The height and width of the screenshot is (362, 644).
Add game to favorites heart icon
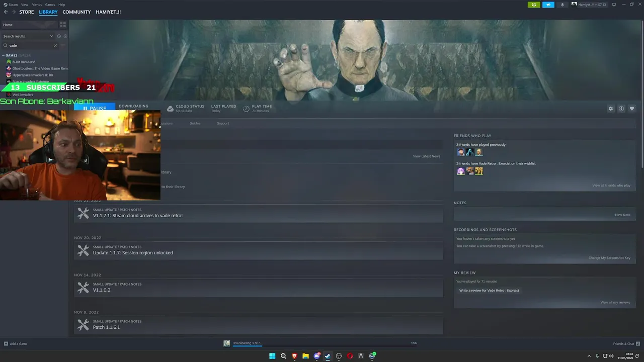[x=632, y=109]
